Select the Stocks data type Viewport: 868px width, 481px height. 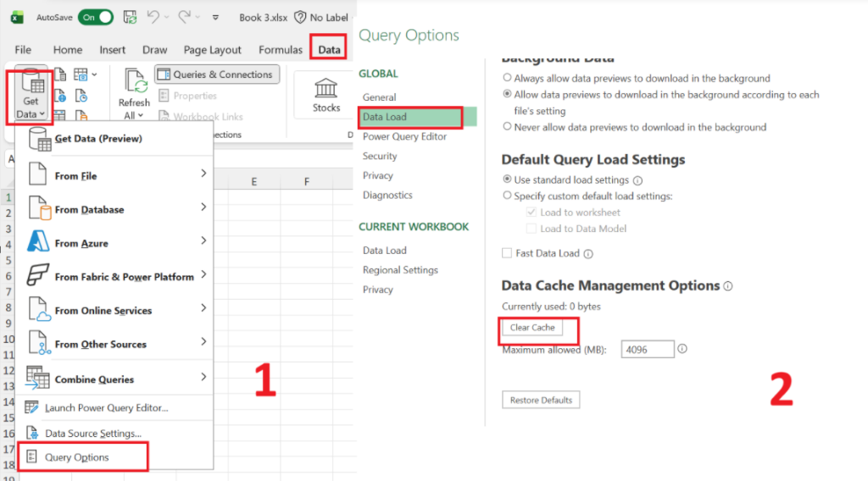click(x=326, y=96)
